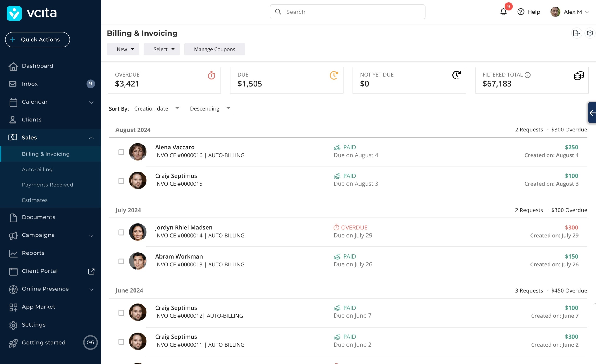Viewport: 596px width, 364px height.
Task: Go to Payments Received submenu
Action: coord(47,185)
